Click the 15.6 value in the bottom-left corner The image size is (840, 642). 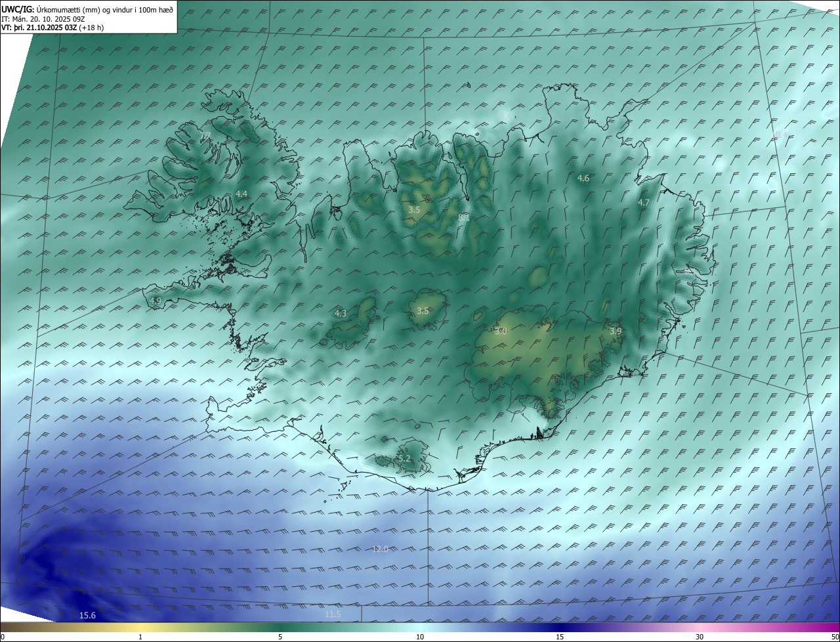point(87,616)
